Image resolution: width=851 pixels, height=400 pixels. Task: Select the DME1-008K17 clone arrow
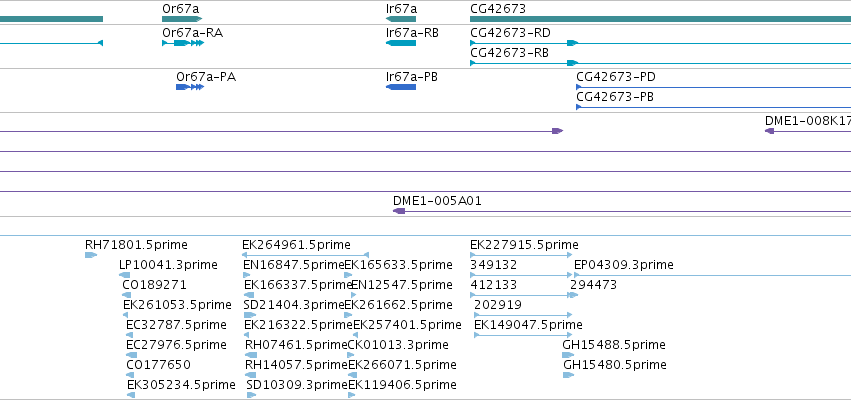tap(808, 131)
